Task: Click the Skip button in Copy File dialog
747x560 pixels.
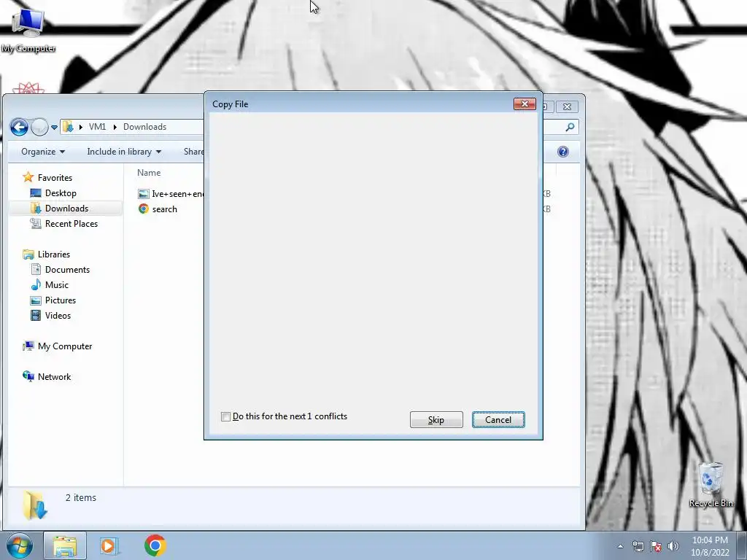Action: (436, 419)
